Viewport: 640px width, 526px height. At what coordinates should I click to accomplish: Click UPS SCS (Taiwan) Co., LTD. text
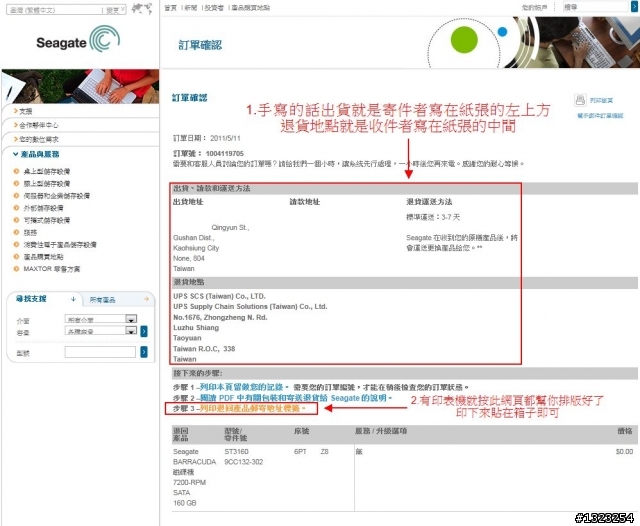tap(219, 296)
